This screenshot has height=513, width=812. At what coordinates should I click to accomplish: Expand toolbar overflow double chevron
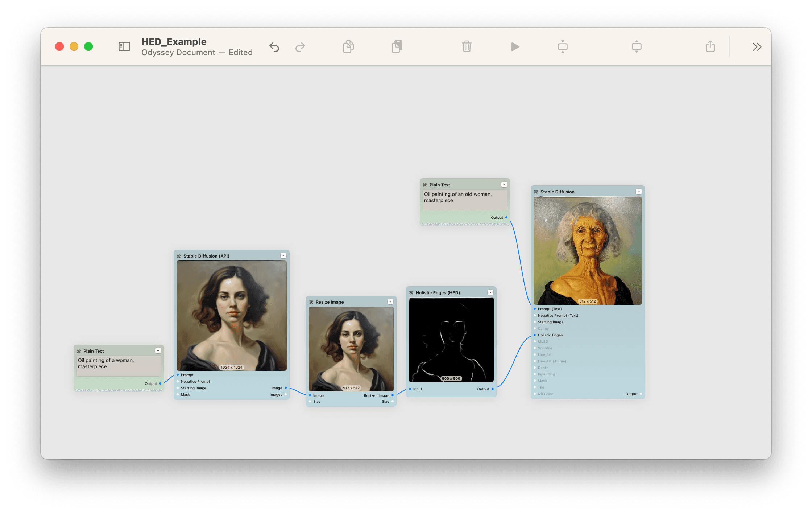click(x=757, y=47)
